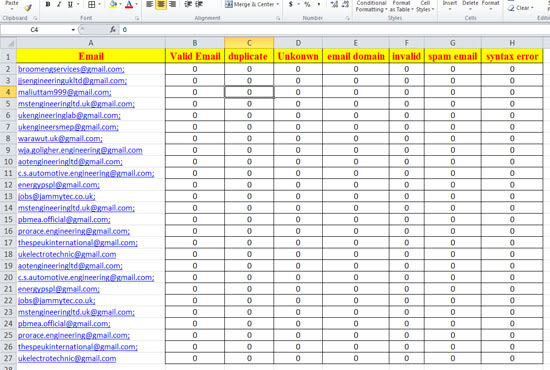Launch the Number format dialog launcher
550x370 pixels.
(x=348, y=18)
